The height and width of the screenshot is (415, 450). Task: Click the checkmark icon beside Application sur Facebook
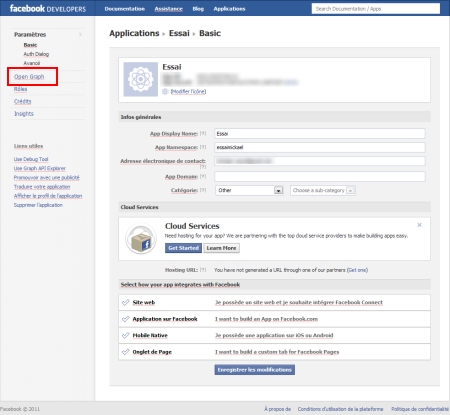coord(126,319)
